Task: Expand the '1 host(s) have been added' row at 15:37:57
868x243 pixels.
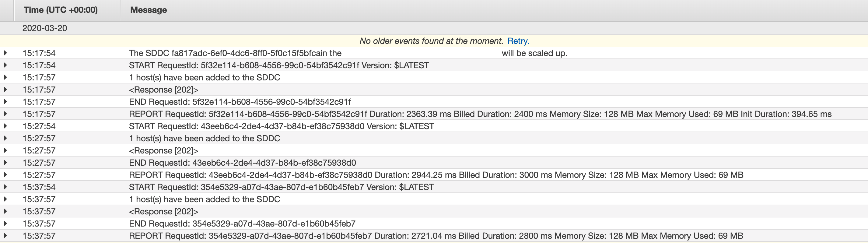Action: pyautogui.click(x=5, y=199)
